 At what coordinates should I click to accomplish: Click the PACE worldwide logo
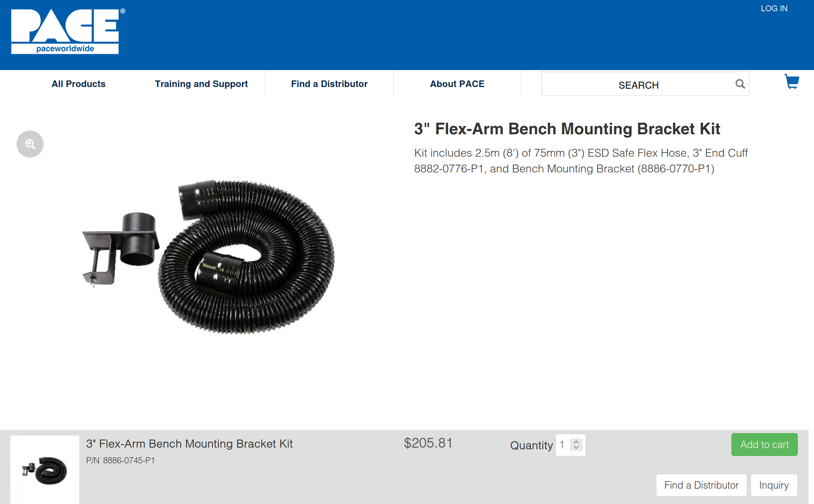point(68,31)
